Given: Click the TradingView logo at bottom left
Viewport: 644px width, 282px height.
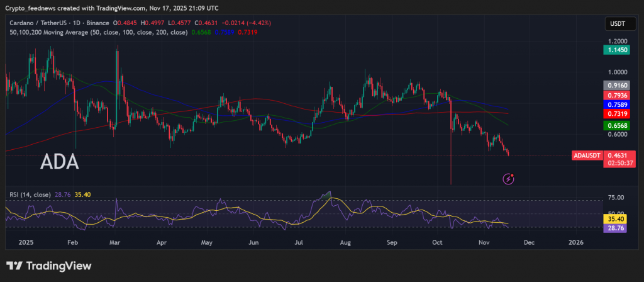Looking at the screenshot, I should (x=48, y=266).
